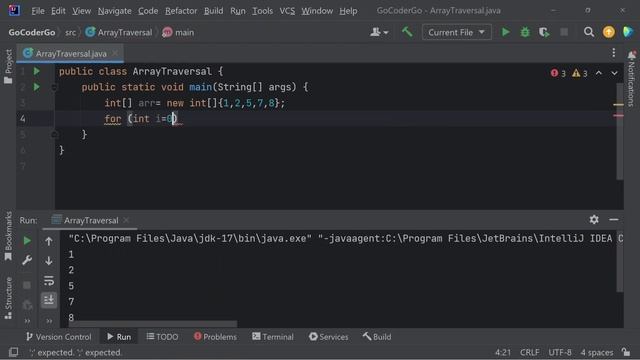Open the VCS menu
This screenshot has width=640, height=360.
(287, 11)
